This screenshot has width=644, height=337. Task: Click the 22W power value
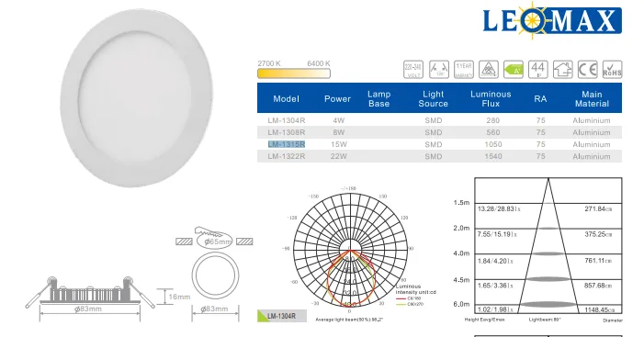tap(338, 156)
